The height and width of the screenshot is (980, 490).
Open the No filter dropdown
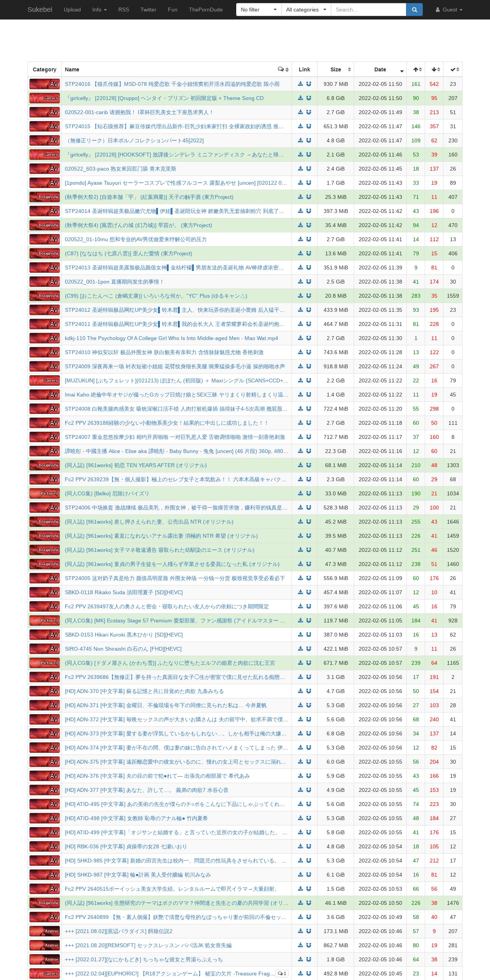point(259,10)
